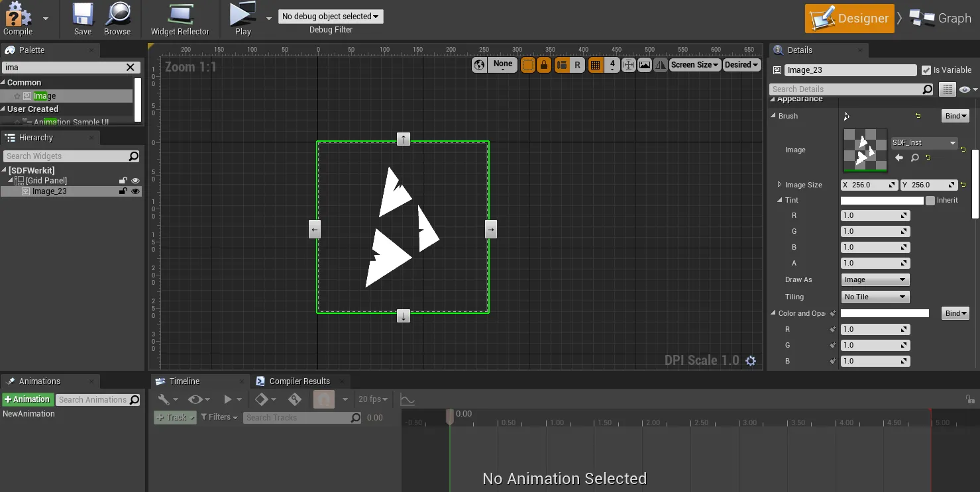Click the Bind button for Color and Opacity
The image size is (980, 492).
[x=955, y=313]
